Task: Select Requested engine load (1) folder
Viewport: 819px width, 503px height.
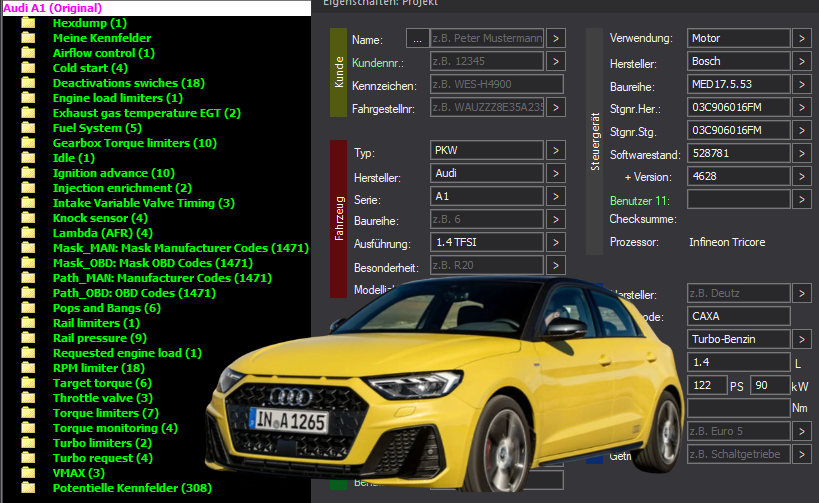Action: [127, 353]
